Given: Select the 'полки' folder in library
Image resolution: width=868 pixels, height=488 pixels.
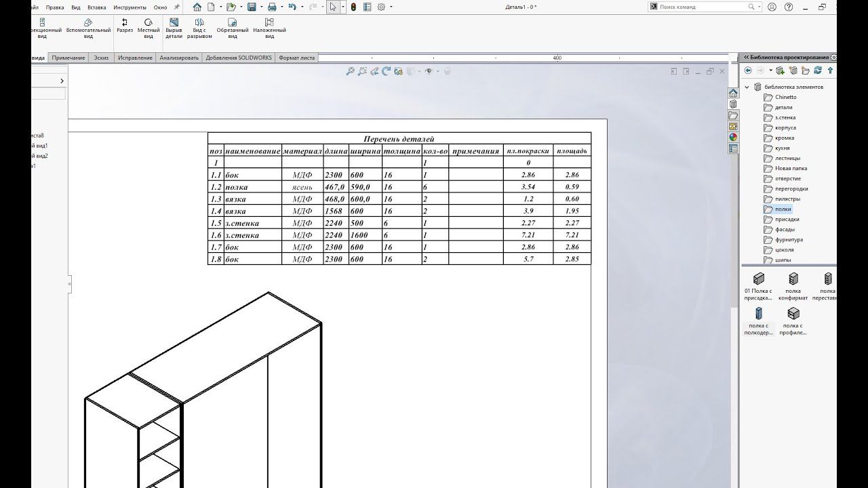Looking at the screenshot, I should point(778,209).
